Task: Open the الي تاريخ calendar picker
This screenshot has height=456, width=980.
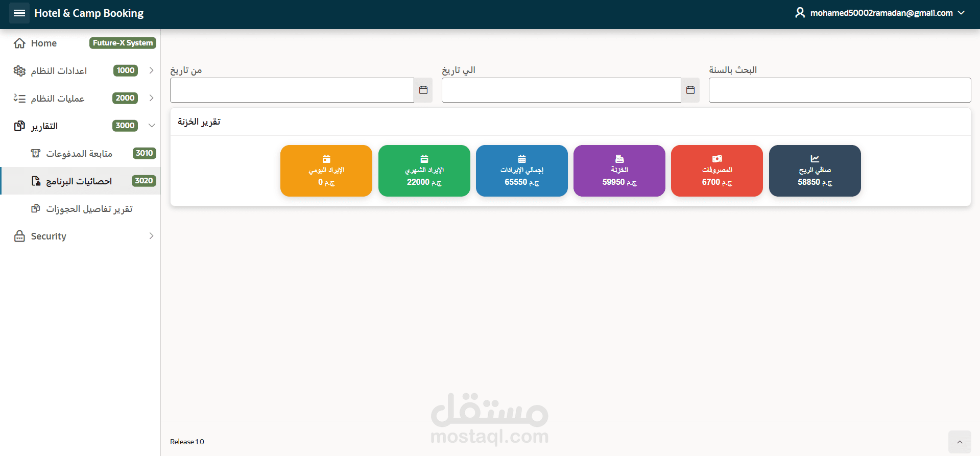Action: (690, 90)
